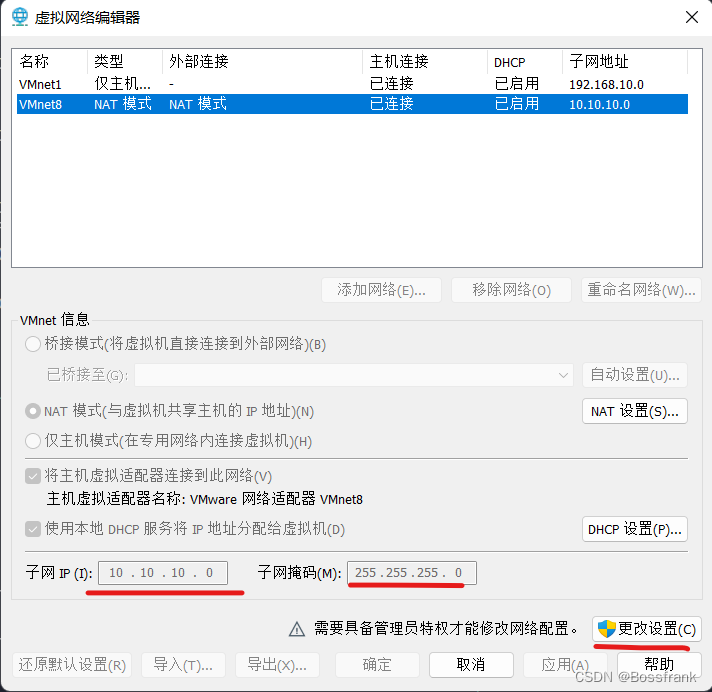The height and width of the screenshot is (692, 712).
Task: Click the 添加网络(E)... button
Action: tap(381, 290)
